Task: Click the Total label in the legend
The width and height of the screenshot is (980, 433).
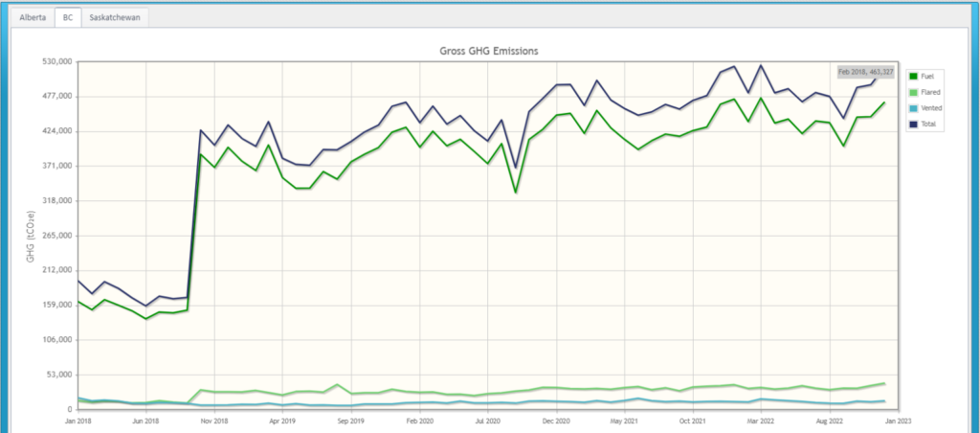Action: click(930, 125)
